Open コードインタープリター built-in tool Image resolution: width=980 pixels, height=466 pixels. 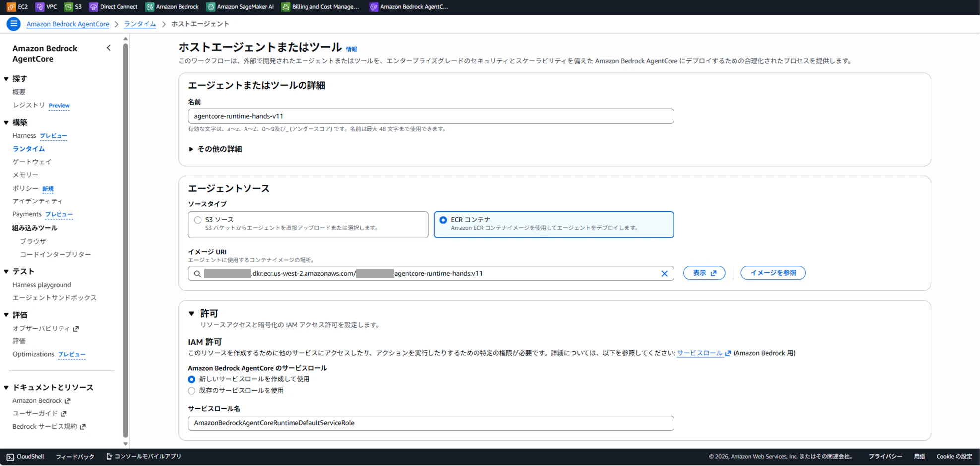pyautogui.click(x=56, y=254)
